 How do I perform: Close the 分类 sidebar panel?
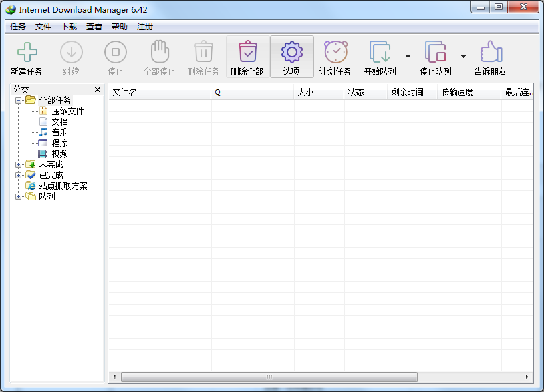pos(98,89)
